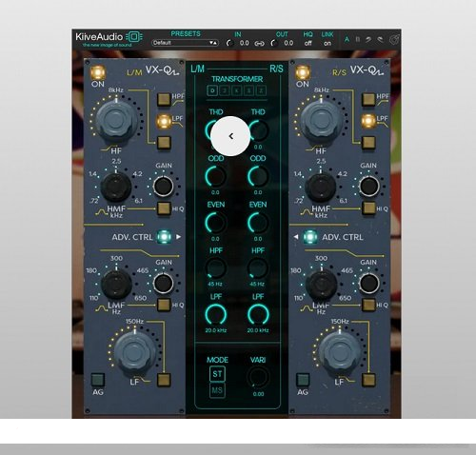The width and height of the screenshot is (476, 455).
Task: Switch mode to ST
Action: pyautogui.click(x=217, y=374)
